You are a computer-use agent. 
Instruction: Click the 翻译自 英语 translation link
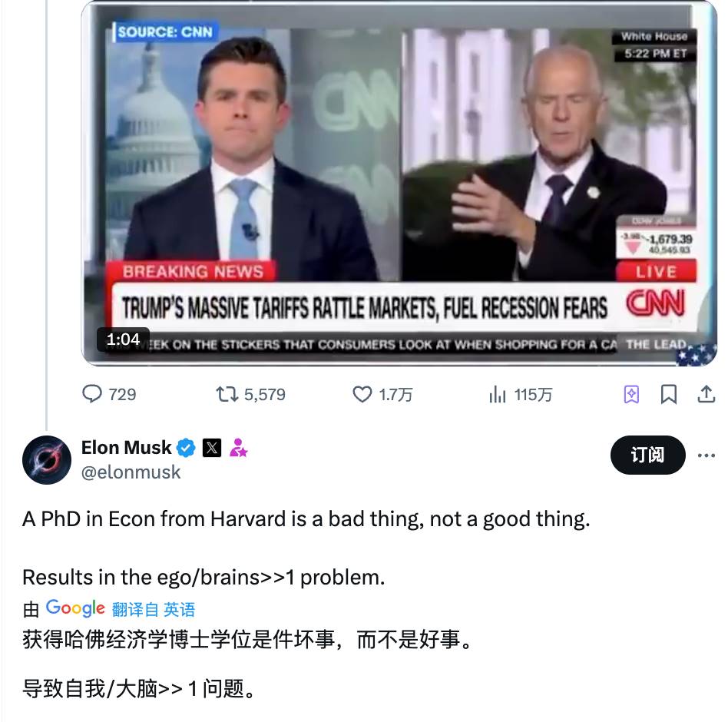pos(154,609)
